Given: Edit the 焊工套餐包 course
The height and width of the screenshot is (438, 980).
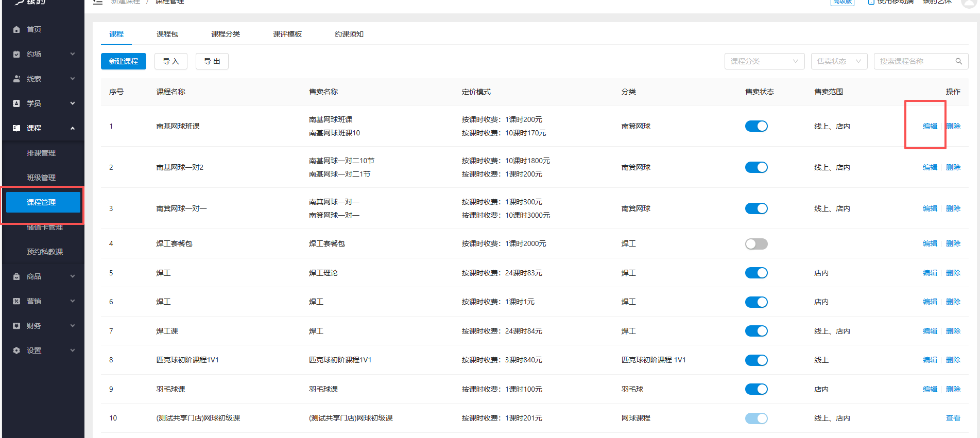Looking at the screenshot, I should pos(930,243).
